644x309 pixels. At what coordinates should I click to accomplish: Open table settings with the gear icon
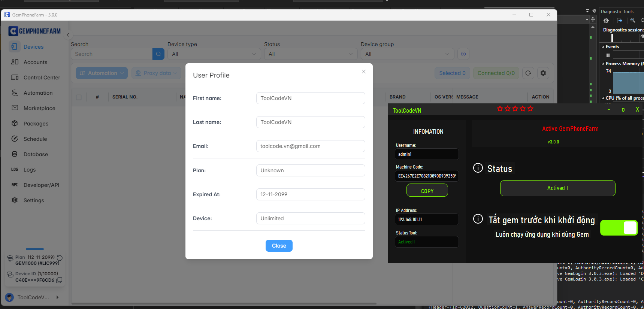pyautogui.click(x=543, y=73)
